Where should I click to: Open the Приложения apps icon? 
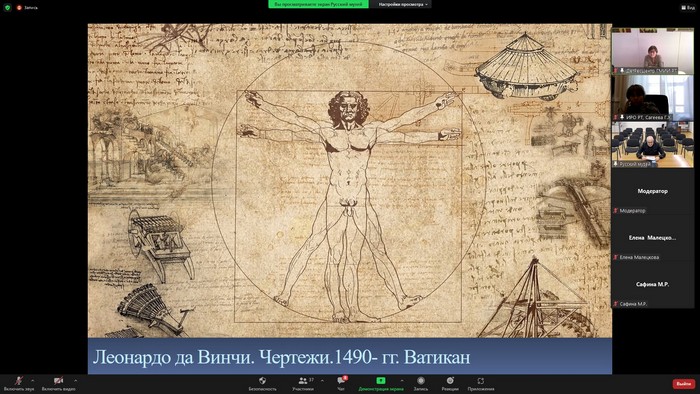(481, 383)
